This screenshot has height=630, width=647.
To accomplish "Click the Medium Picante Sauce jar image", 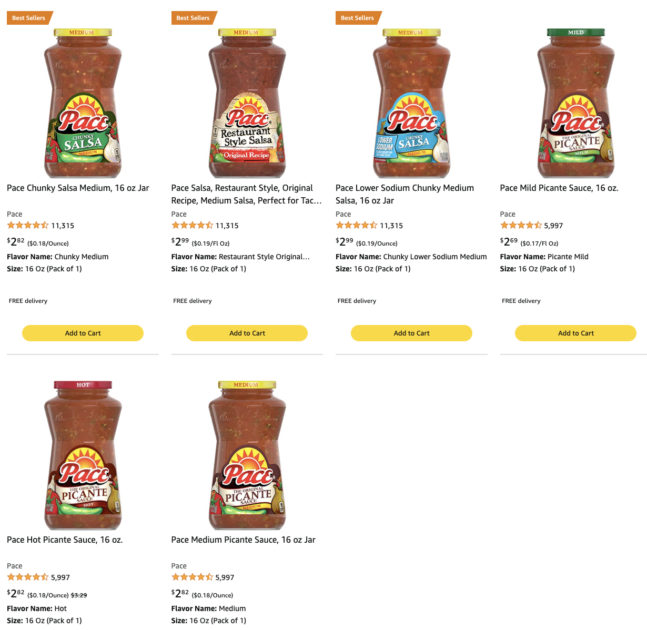I will [246, 454].
